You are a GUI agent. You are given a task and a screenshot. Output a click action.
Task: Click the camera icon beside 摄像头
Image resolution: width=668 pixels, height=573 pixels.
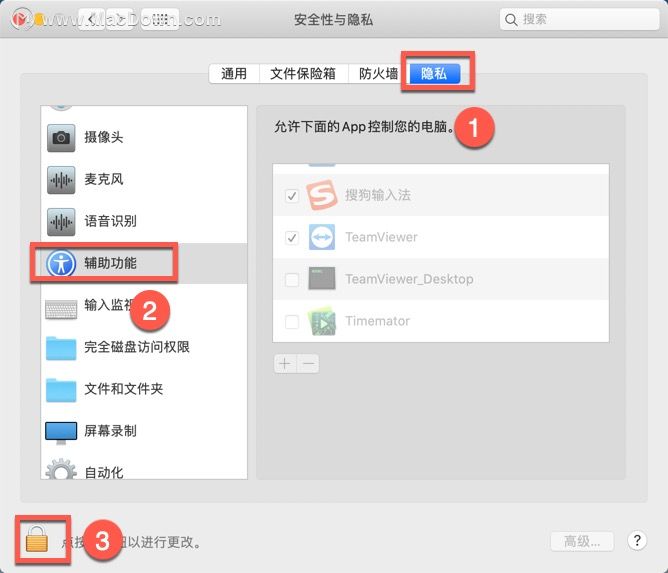61,138
